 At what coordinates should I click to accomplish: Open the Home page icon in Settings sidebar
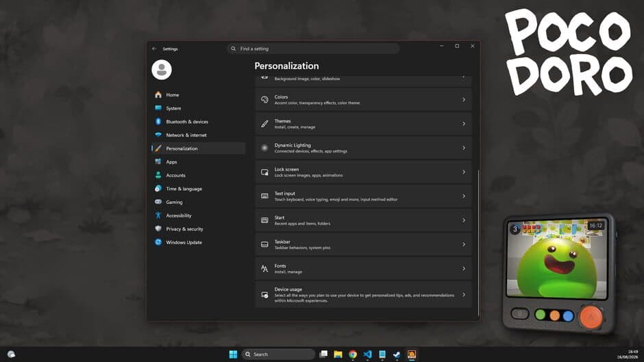click(x=158, y=95)
